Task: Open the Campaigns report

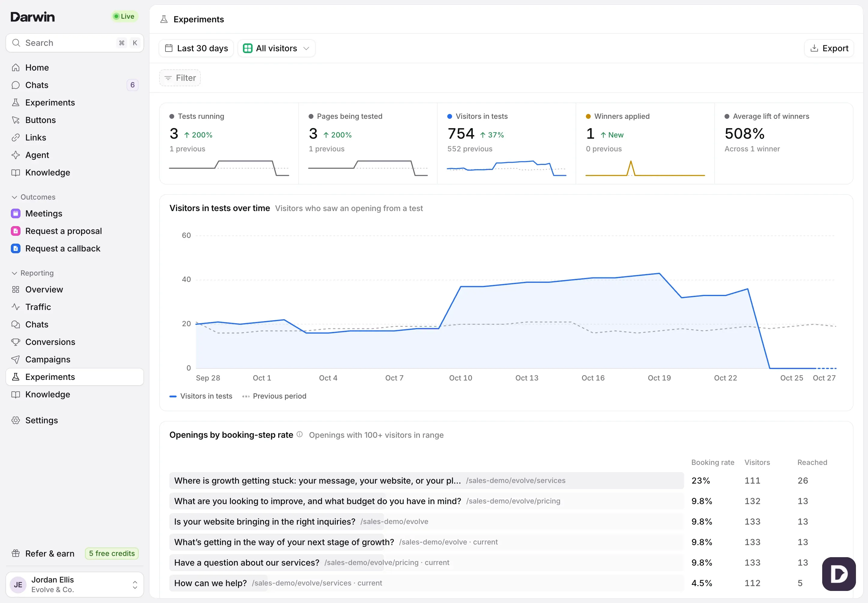Action: [x=74, y=359]
